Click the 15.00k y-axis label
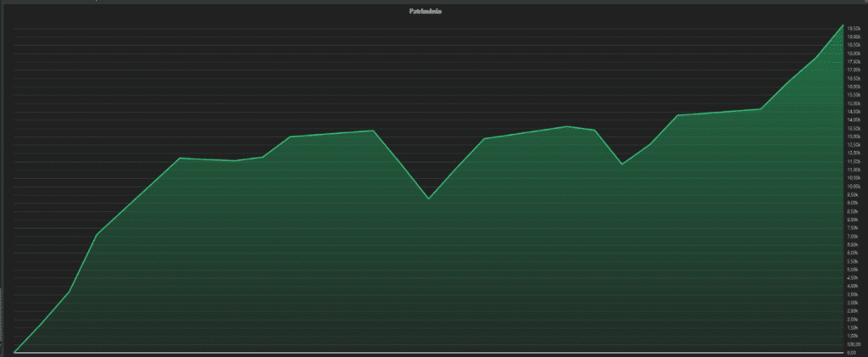 (x=854, y=103)
